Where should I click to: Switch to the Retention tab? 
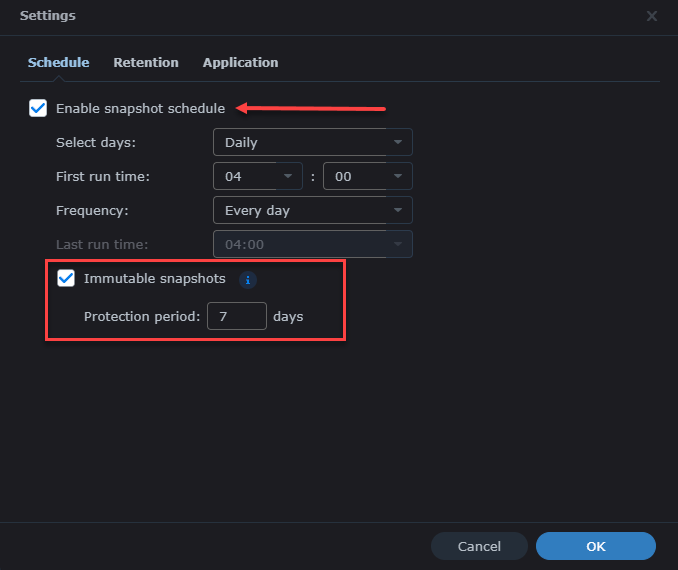coord(146,62)
